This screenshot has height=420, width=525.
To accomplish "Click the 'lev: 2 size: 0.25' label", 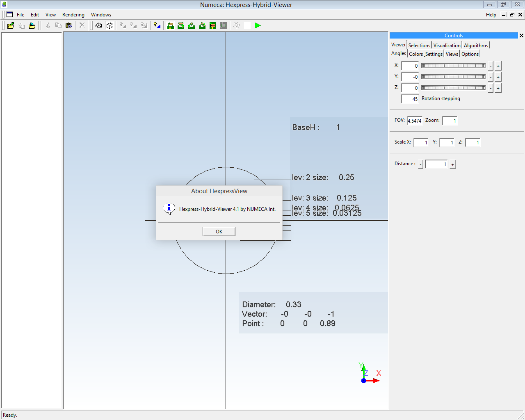I will (323, 178).
